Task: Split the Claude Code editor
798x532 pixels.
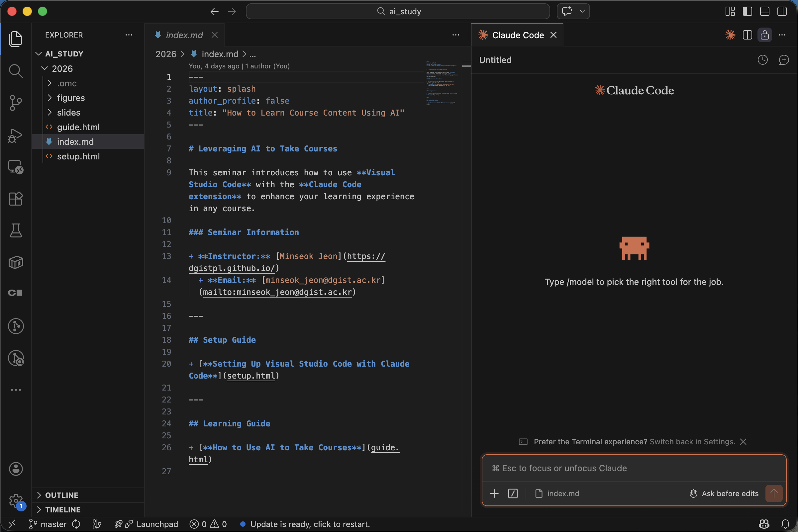Action: click(x=748, y=35)
